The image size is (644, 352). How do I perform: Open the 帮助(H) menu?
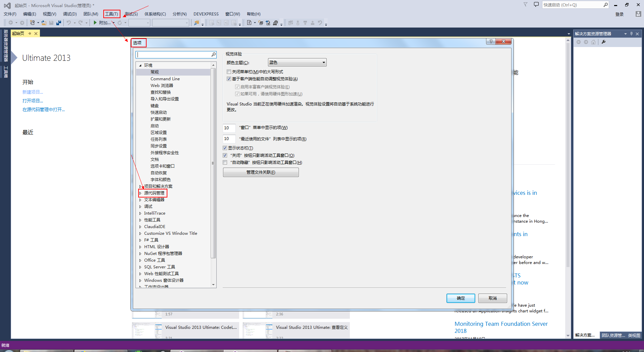[x=254, y=14]
